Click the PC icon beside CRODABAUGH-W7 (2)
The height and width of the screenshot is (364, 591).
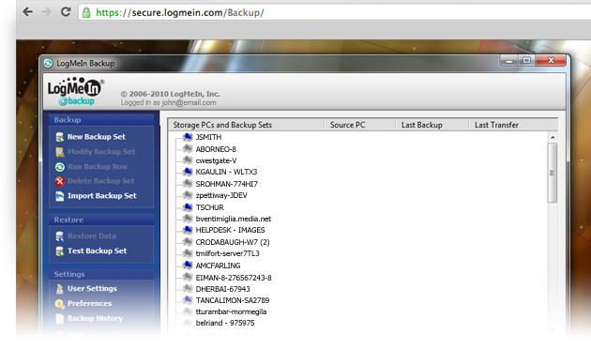click(x=188, y=241)
